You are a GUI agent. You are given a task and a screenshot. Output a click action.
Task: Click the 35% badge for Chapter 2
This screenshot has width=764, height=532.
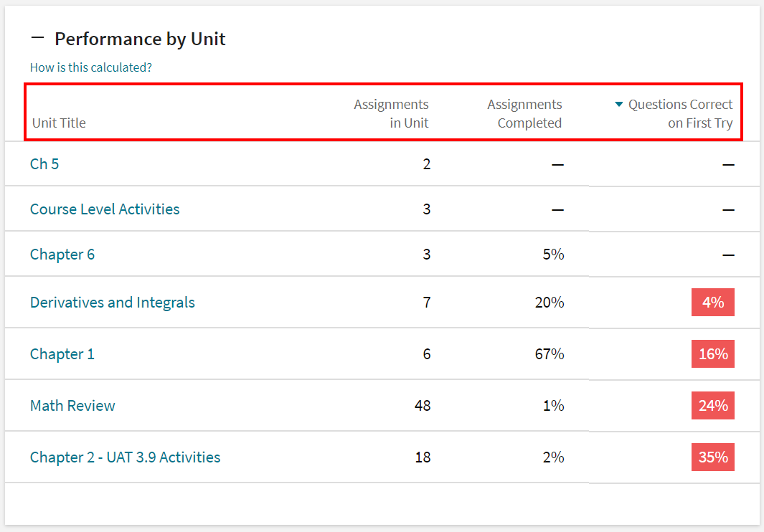[x=712, y=457]
